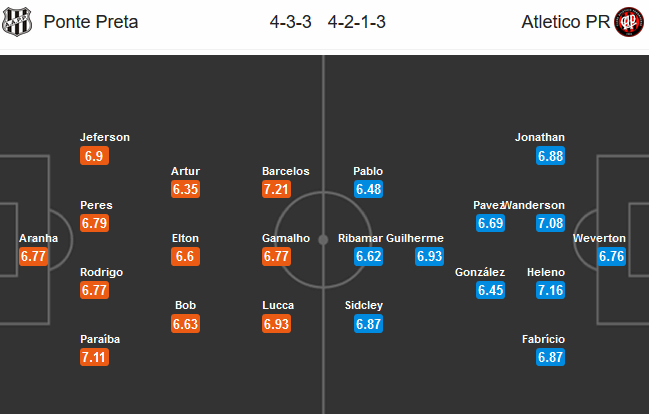This screenshot has width=649, height=414.
Task: Open the Atletico PR team name link
Action: (565, 22)
